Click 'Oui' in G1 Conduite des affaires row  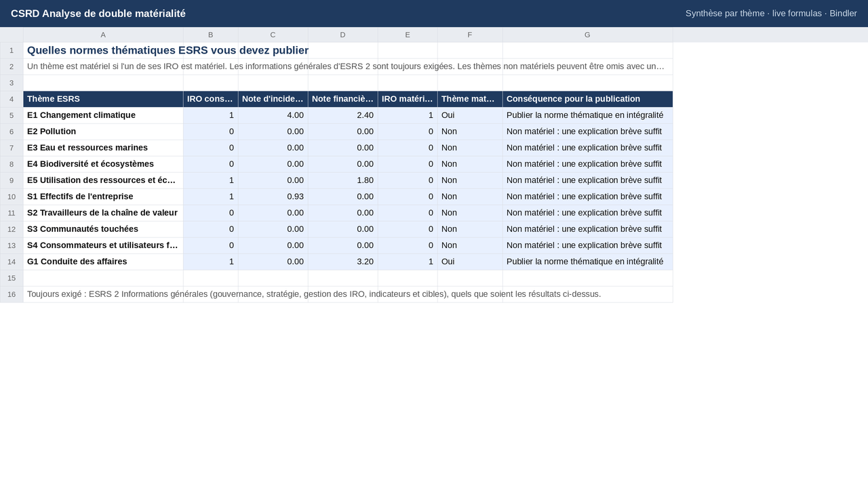[470, 262]
